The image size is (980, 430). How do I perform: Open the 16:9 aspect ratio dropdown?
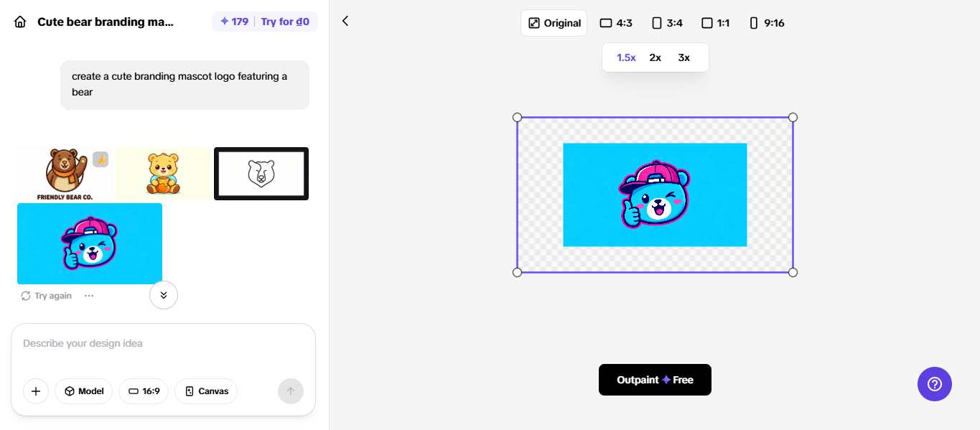(x=144, y=391)
